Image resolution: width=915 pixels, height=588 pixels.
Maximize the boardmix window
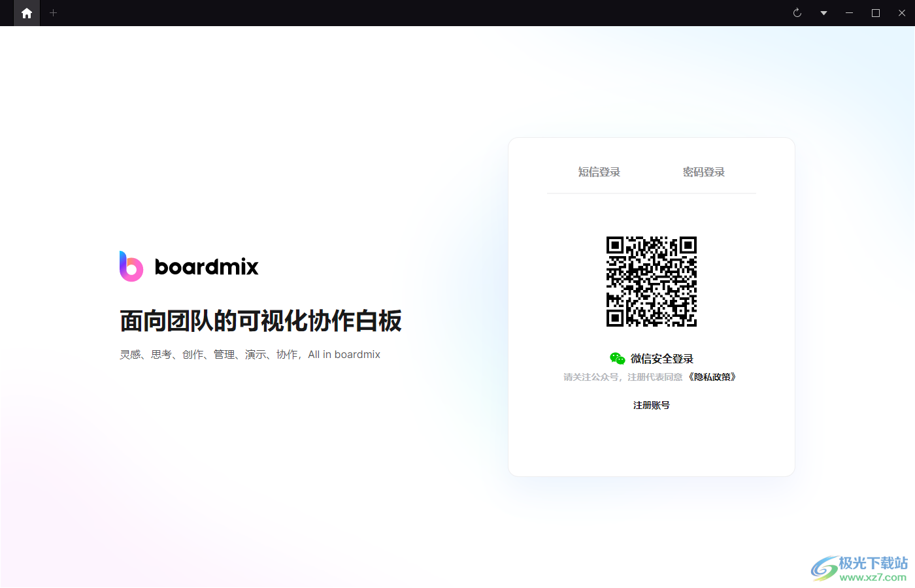tap(876, 13)
